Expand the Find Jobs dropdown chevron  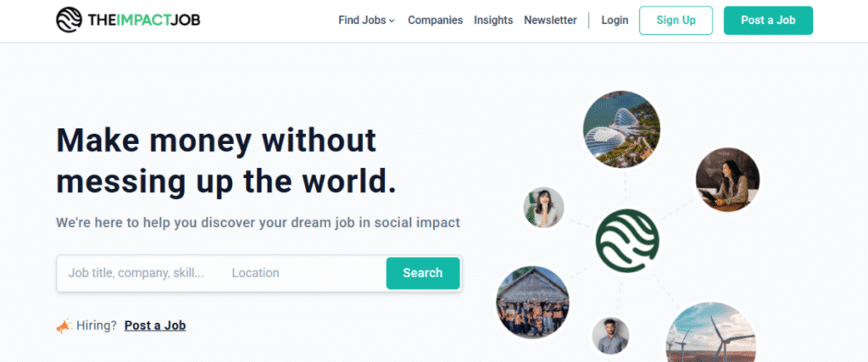[392, 21]
